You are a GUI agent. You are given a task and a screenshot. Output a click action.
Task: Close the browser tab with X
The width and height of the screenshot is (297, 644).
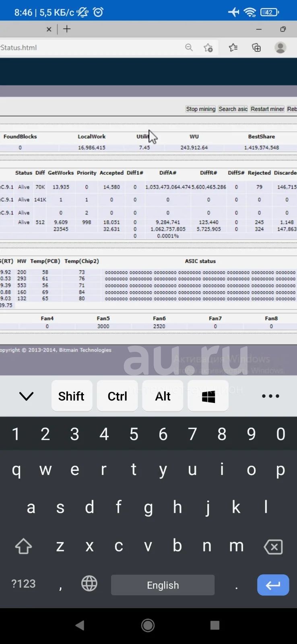pyautogui.click(x=49, y=29)
